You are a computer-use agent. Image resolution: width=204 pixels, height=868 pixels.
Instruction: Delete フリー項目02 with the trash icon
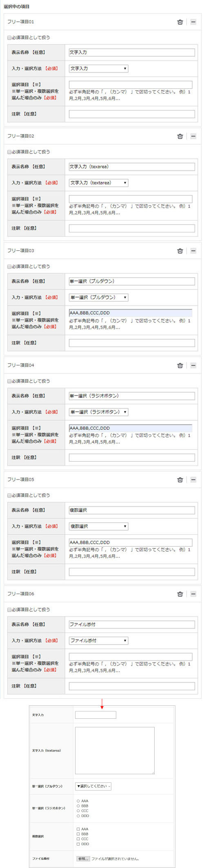[x=180, y=136]
